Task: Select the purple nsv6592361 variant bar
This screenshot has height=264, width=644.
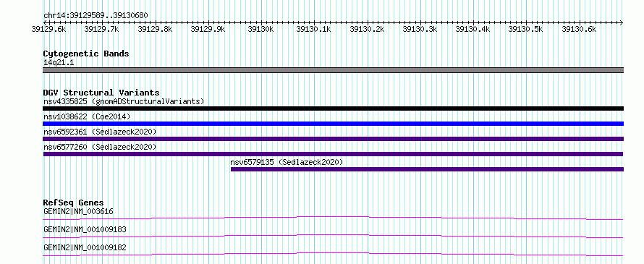Action: click(x=333, y=139)
